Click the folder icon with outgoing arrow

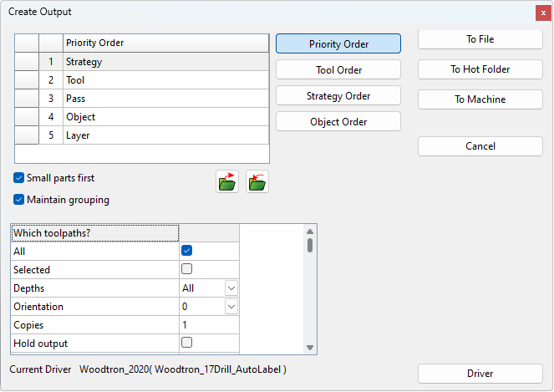[226, 181]
